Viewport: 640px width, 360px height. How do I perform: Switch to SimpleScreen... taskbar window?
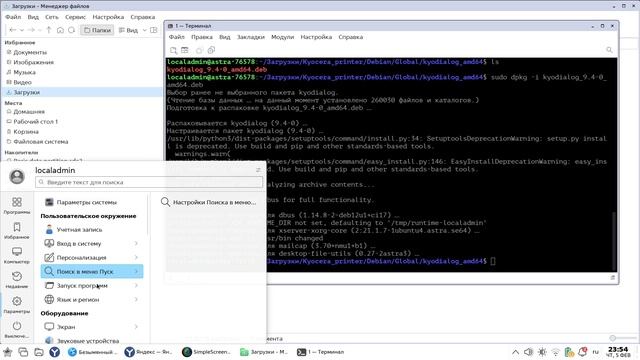coord(207,352)
